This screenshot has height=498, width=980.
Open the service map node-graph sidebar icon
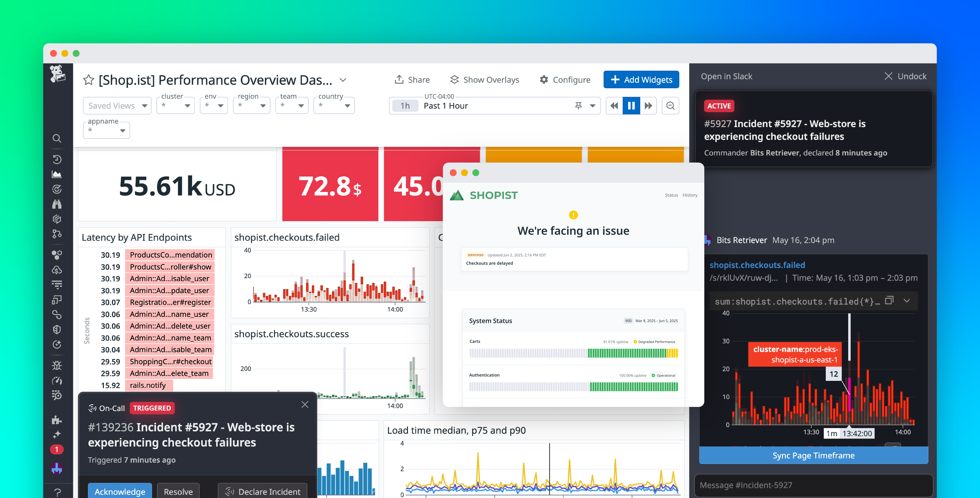pos(57,234)
